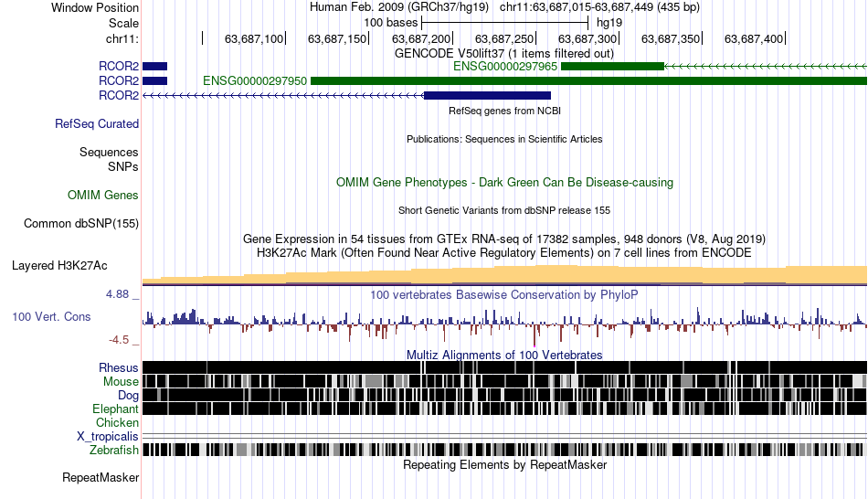868x499 pixels.
Task: Open the ENSG00000297950 transcript label
Action: click(255, 80)
